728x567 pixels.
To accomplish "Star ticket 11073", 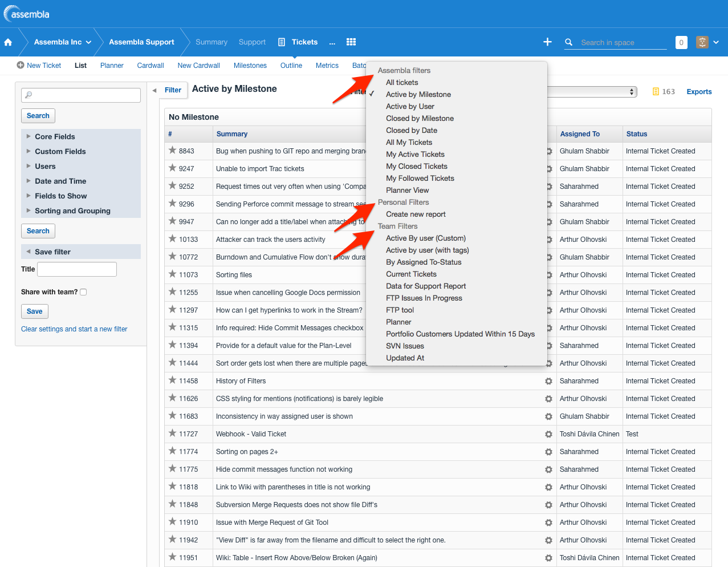I will pos(172,274).
